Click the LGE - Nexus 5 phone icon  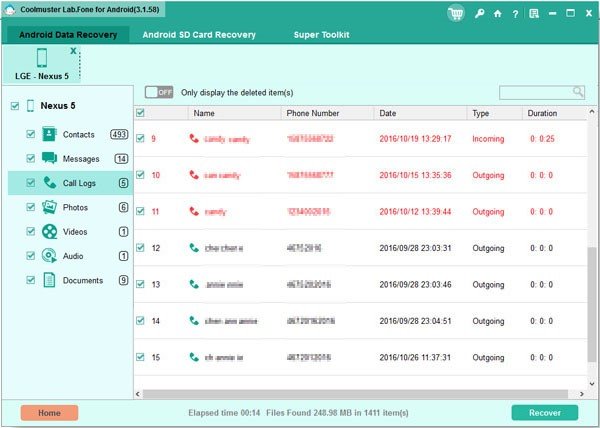(42, 58)
